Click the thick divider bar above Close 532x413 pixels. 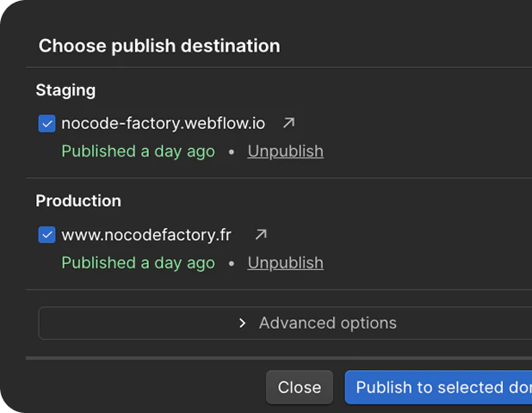click(x=279, y=358)
